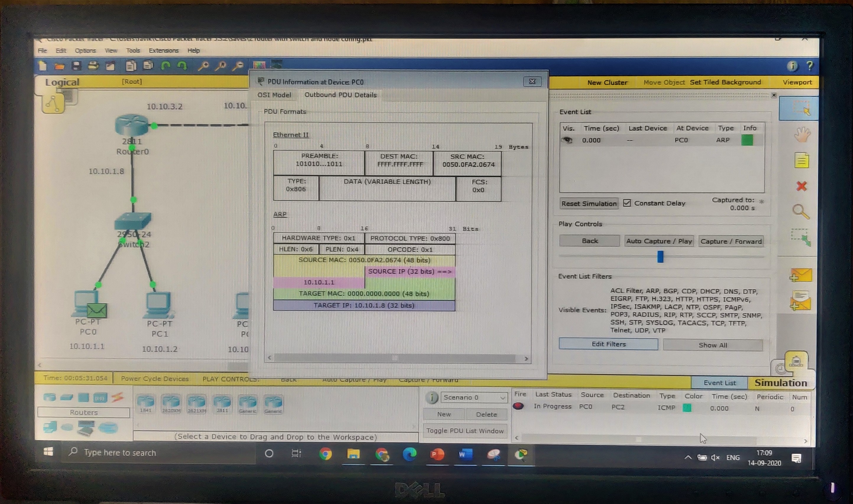Click the New file toolbar icon
Image resolution: width=853 pixels, height=504 pixels.
coord(43,66)
